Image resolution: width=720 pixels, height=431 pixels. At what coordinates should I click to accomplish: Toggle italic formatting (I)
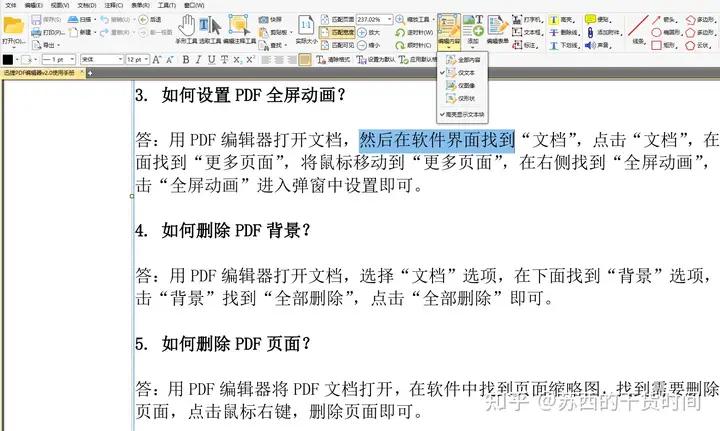point(198,60)
